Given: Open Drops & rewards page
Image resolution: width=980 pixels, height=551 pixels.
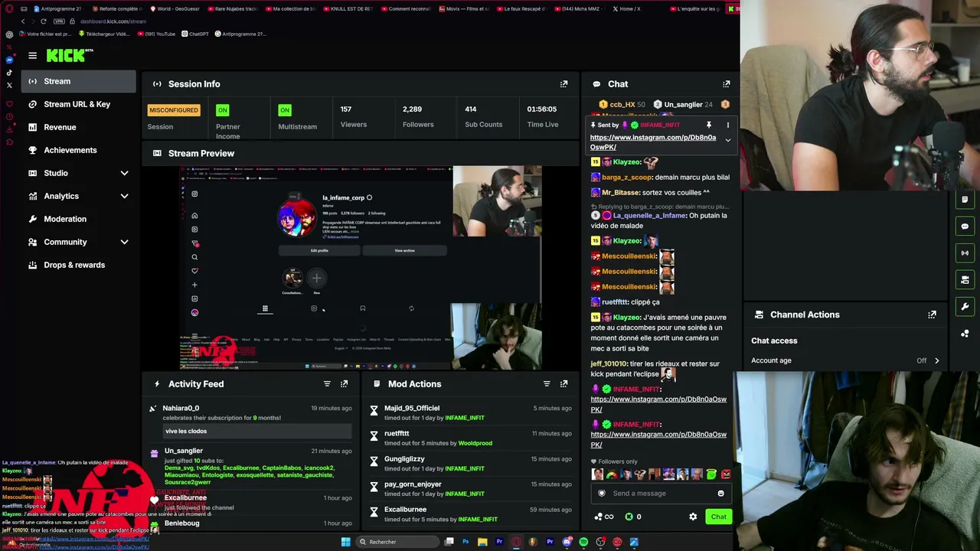Looking at the screenshot, I should pyautogui.click(x=78, y=265).
